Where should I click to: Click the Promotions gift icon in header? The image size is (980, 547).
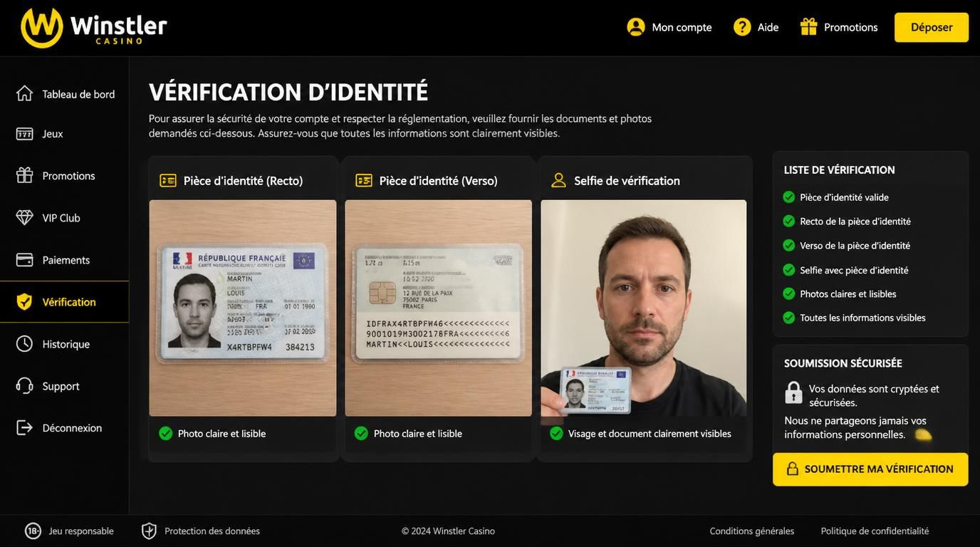808,27
